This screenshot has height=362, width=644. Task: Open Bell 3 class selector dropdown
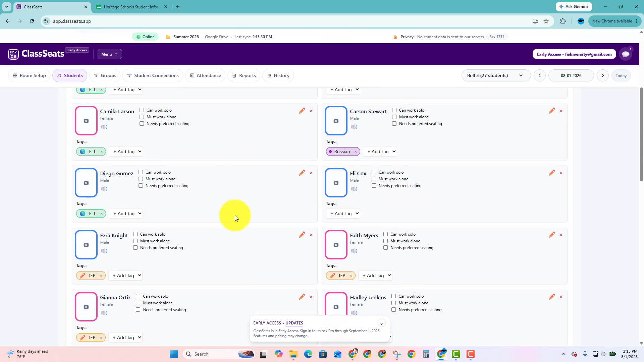[496, 76]
